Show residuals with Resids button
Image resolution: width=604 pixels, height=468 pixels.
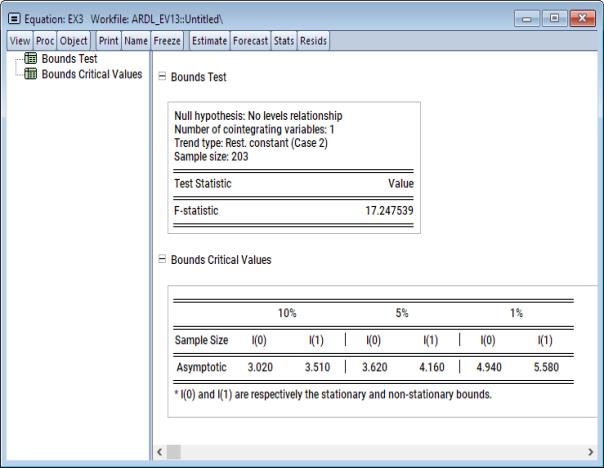coord(315,40)
